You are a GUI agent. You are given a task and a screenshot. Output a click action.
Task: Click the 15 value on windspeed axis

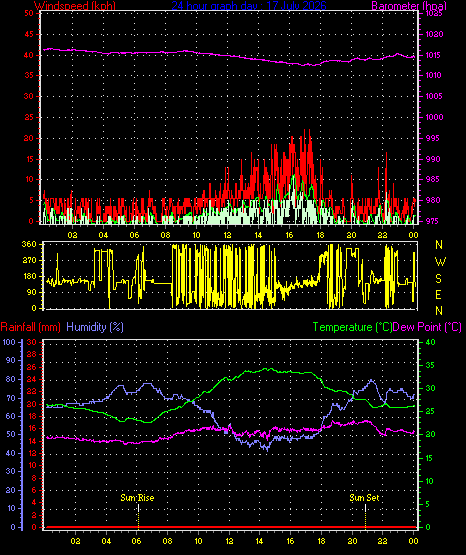(29, 159)
